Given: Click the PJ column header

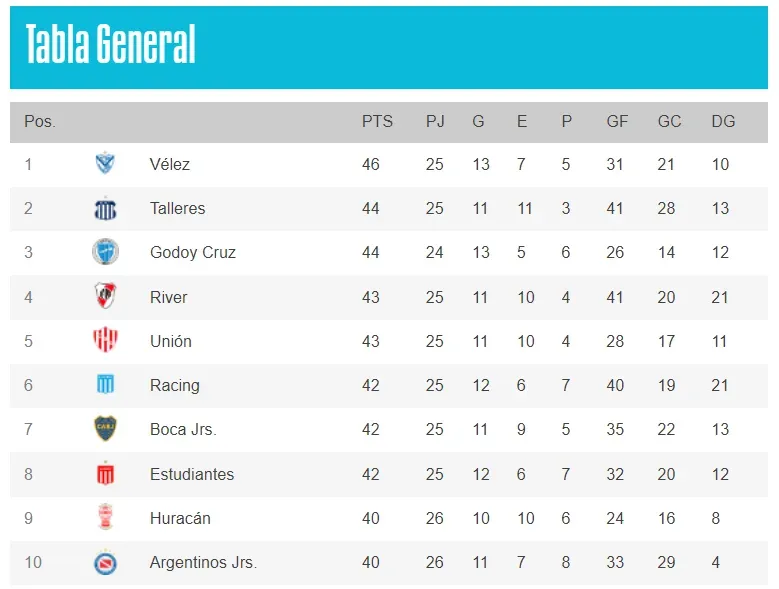Looking at the screenshot, I should [x=435, y=122].
